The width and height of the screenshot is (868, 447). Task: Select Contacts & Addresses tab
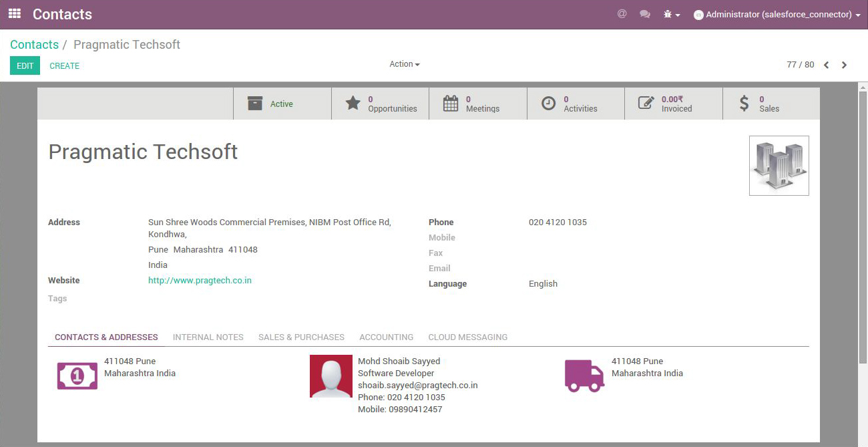pos(106,337)
